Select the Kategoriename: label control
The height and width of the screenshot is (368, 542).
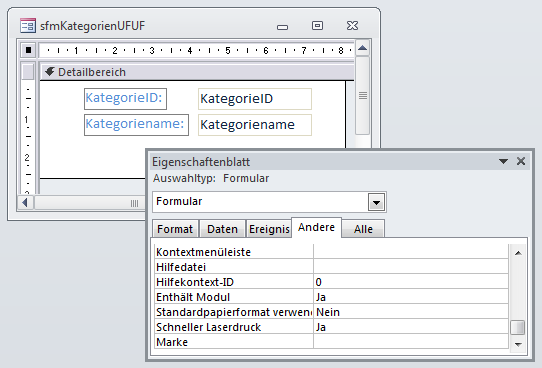click(x=136, y=125)
